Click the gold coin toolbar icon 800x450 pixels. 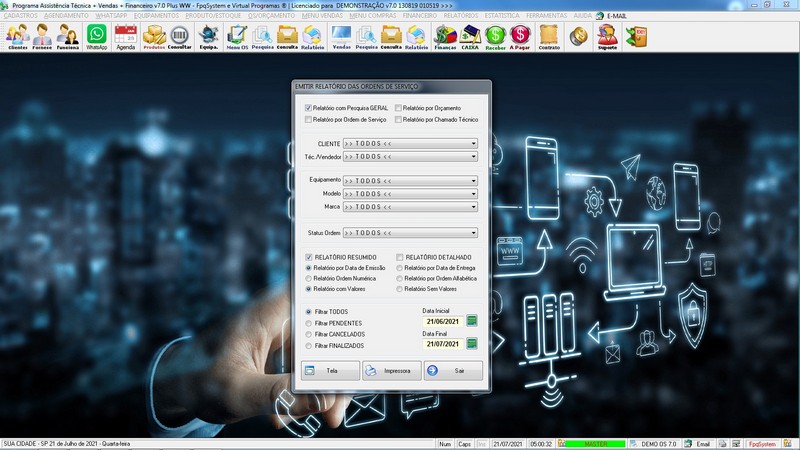579,36
